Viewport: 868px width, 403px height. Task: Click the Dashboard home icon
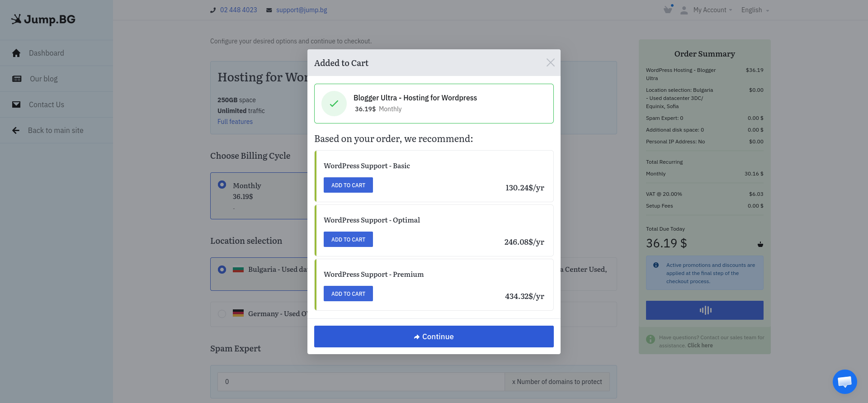click(x=16, y=53)
